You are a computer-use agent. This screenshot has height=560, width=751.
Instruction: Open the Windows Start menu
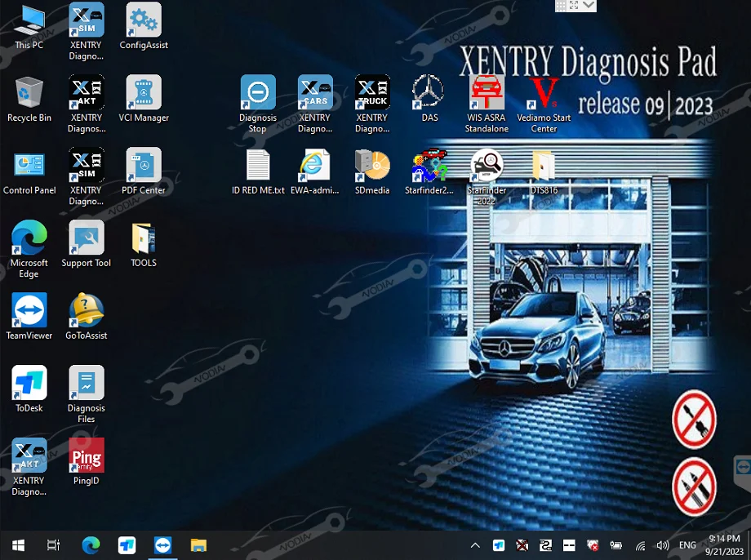[x=18, y=545]
